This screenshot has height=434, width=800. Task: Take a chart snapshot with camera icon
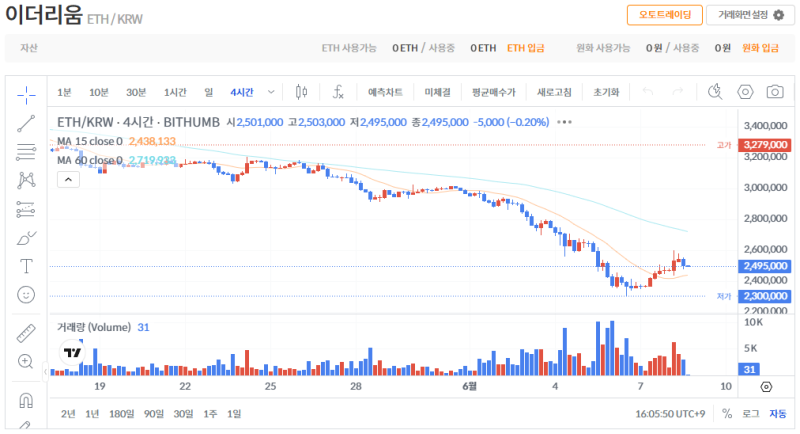point(775,92)
